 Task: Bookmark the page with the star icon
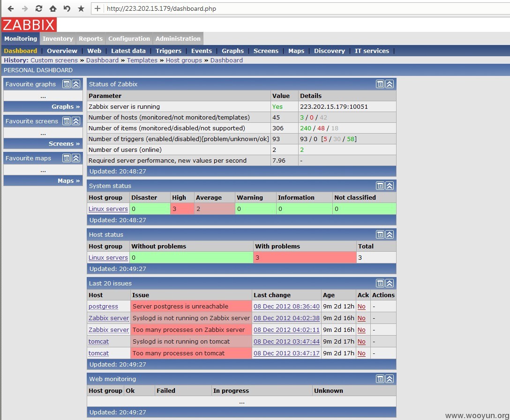81,8
